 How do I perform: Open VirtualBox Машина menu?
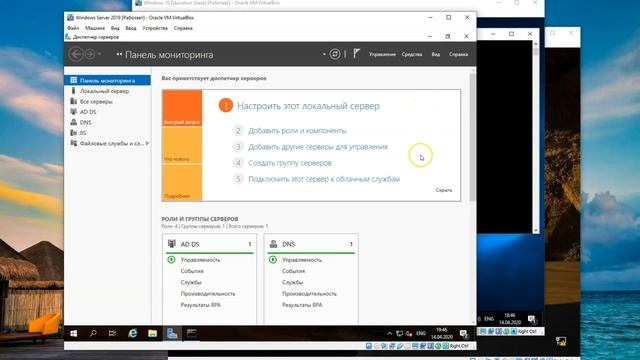coord(95,28)
